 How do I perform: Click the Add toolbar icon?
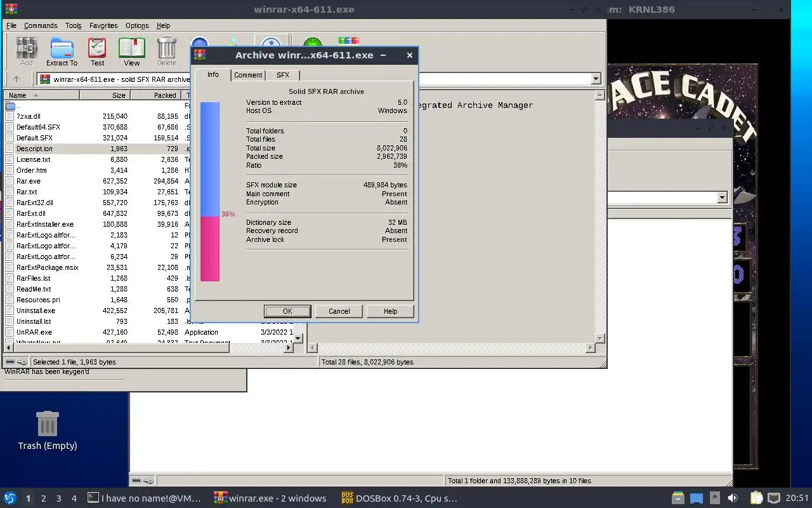tap(27, 51)
